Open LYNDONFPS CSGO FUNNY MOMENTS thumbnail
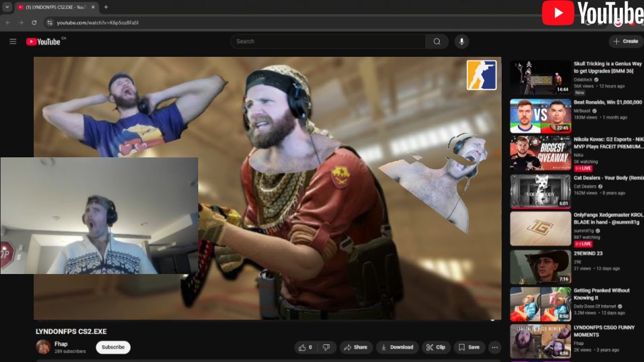 [540, 341]
